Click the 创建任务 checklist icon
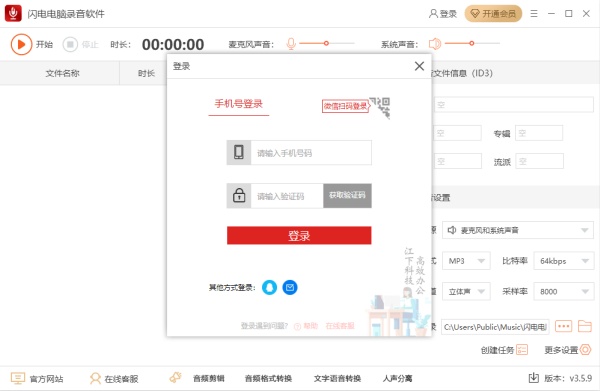The image size is (600, 391). (522, 350)
